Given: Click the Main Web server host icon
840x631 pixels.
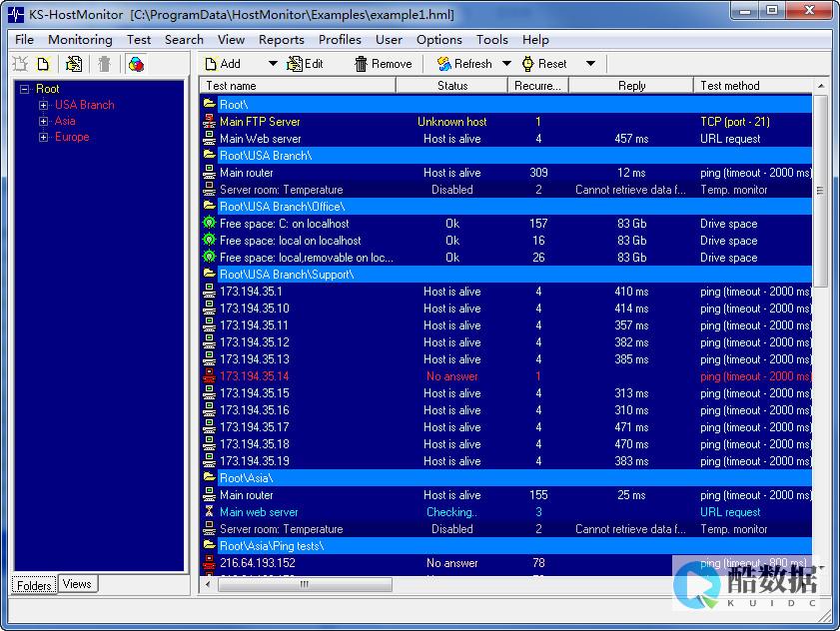Looking at the screenshot, I should [209, 138].
